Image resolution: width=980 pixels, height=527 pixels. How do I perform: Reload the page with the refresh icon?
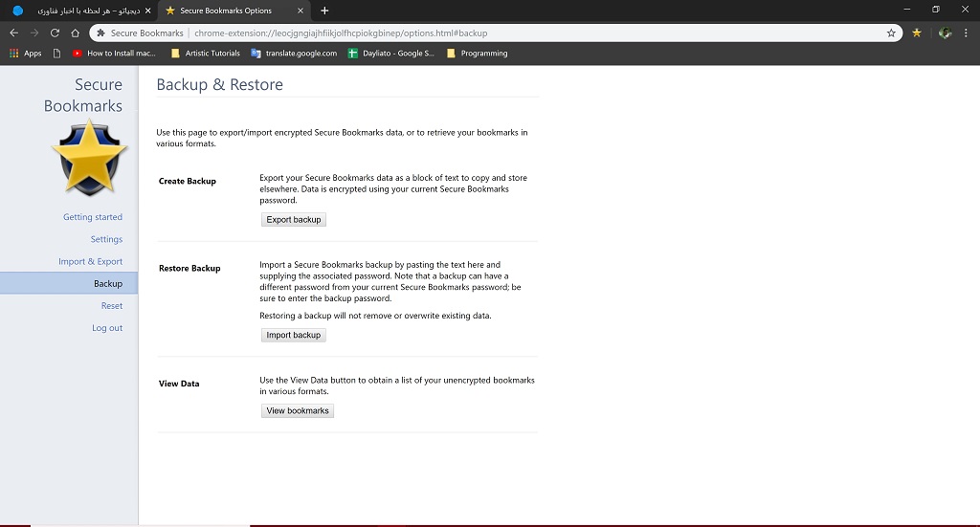55,33
